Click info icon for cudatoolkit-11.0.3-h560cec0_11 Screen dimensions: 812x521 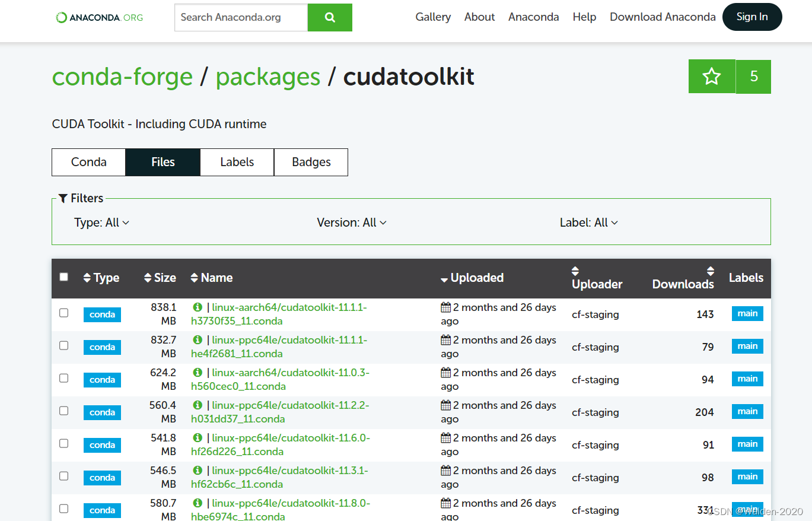point(198,373)
